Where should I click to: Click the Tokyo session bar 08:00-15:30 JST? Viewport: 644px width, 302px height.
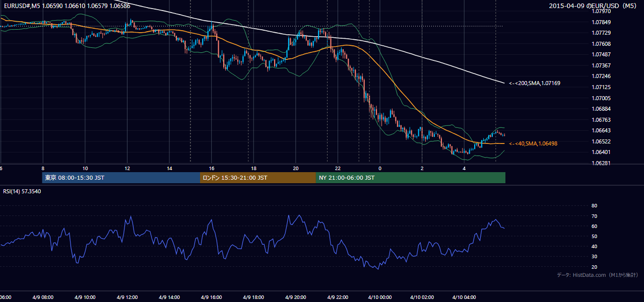point(121,178)
